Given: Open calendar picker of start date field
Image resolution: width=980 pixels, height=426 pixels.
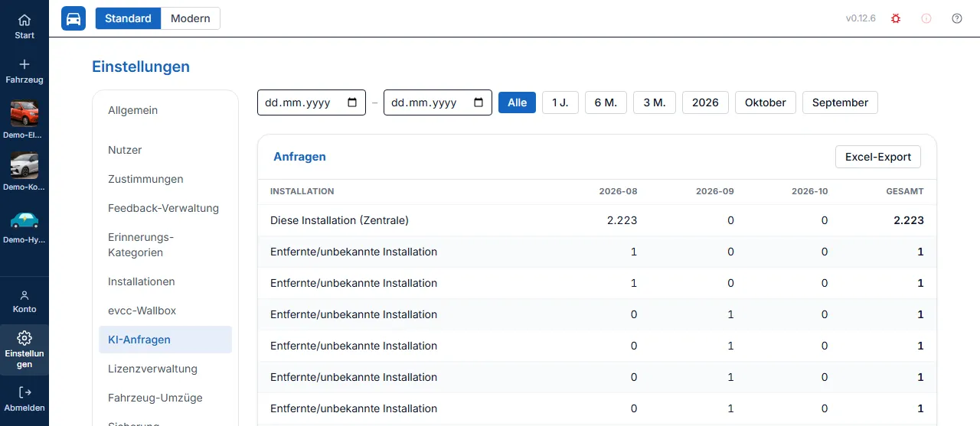Looking at the screenshot, I should click(x=352, y=102).
